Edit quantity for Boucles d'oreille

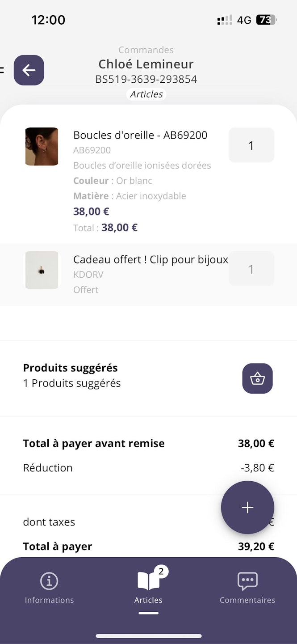pos(251,145)
